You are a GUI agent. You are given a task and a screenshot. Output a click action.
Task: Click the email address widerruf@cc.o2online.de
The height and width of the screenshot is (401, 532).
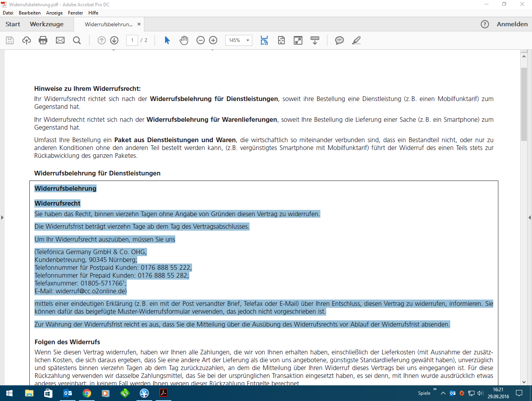[91, 291]
